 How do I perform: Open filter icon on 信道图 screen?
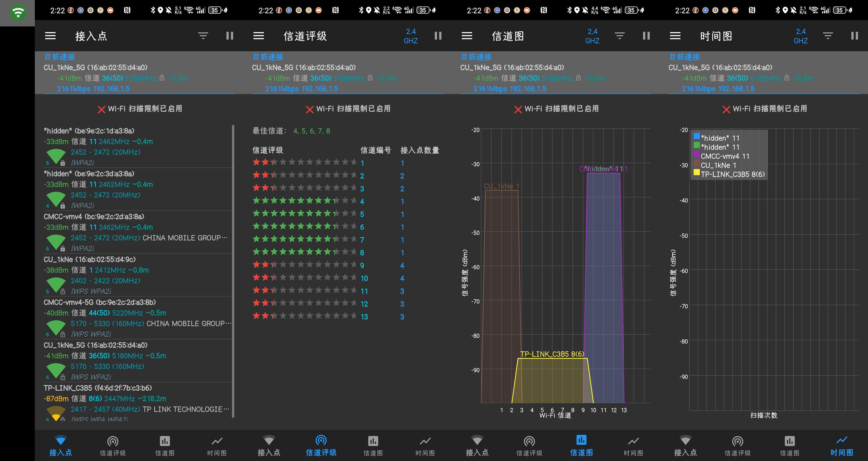(620, 36)
